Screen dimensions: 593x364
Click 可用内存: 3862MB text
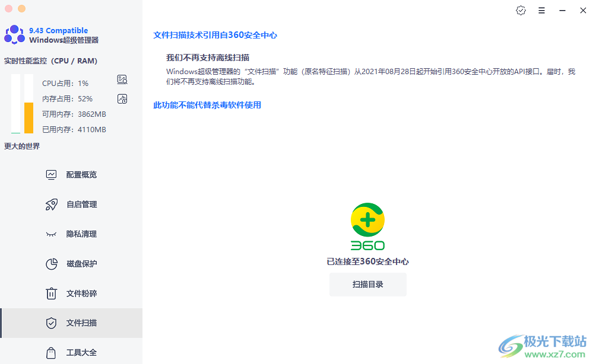point(74,114)
